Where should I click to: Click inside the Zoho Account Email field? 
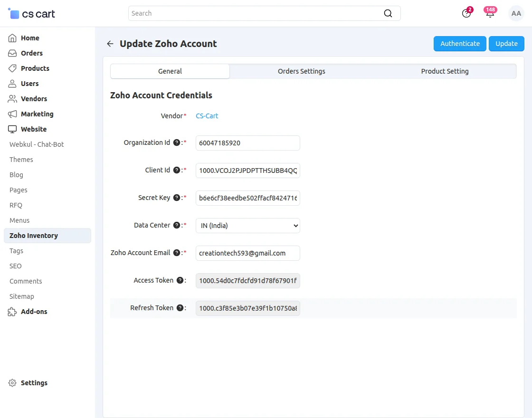247,253
